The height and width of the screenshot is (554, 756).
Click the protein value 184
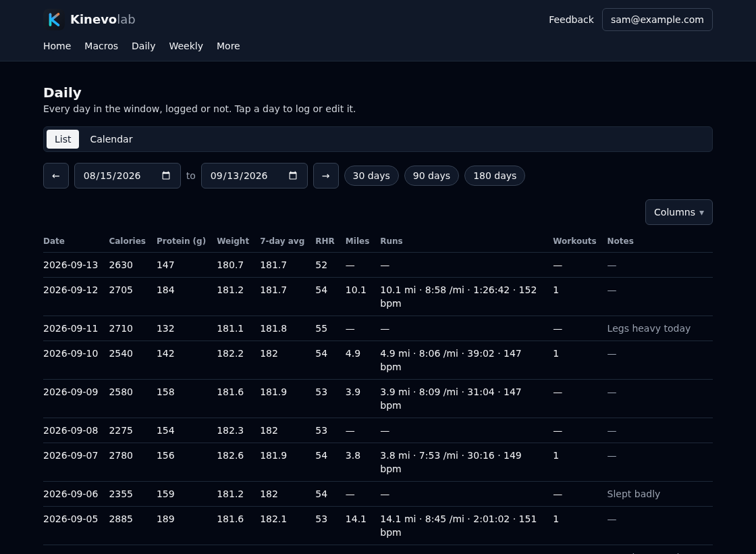point(165,290)
